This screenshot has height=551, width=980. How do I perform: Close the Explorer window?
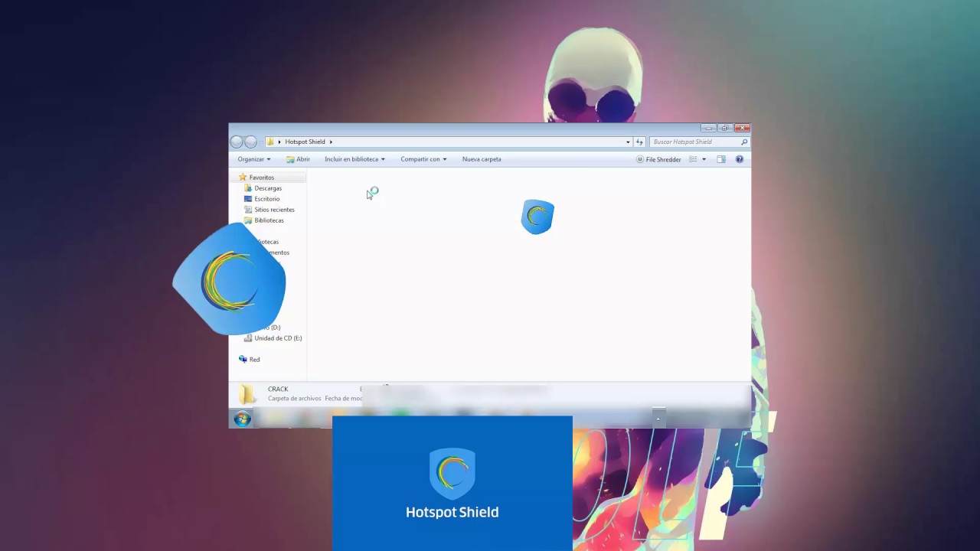pos(742,128)
